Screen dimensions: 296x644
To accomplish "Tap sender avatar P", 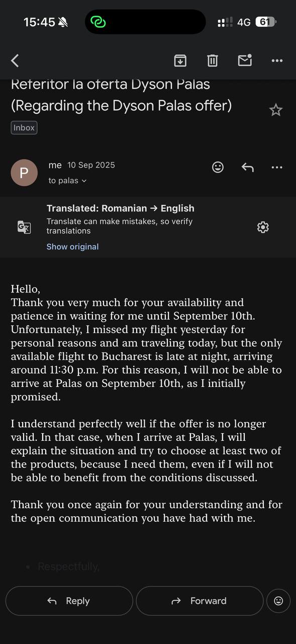I will (x=24, y=173).
